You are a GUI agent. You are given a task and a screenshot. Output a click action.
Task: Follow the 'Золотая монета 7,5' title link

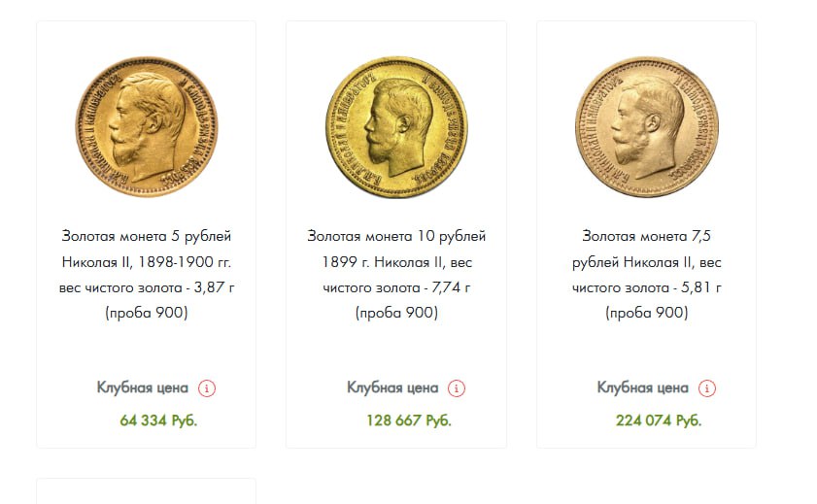click(x=646, y=236)
